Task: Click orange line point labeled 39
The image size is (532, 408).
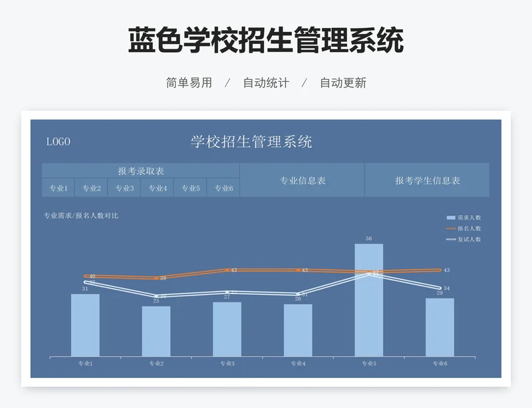Action: tap(156, 278)
